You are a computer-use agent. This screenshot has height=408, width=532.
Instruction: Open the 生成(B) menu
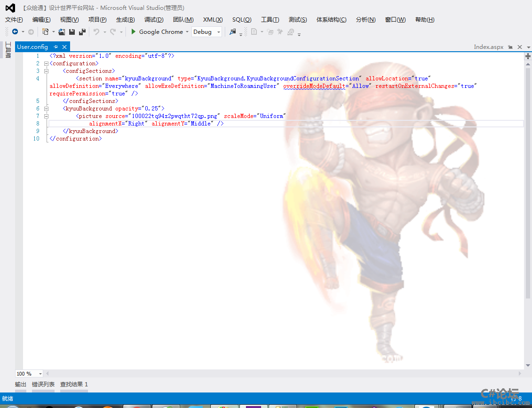(x=125, y=20)
